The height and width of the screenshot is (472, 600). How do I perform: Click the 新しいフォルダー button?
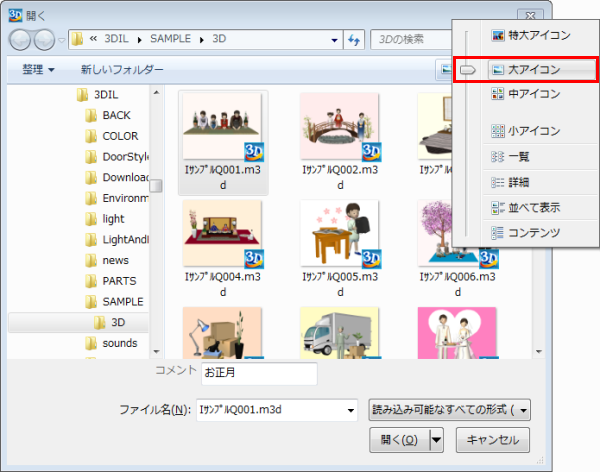point(122,69)
